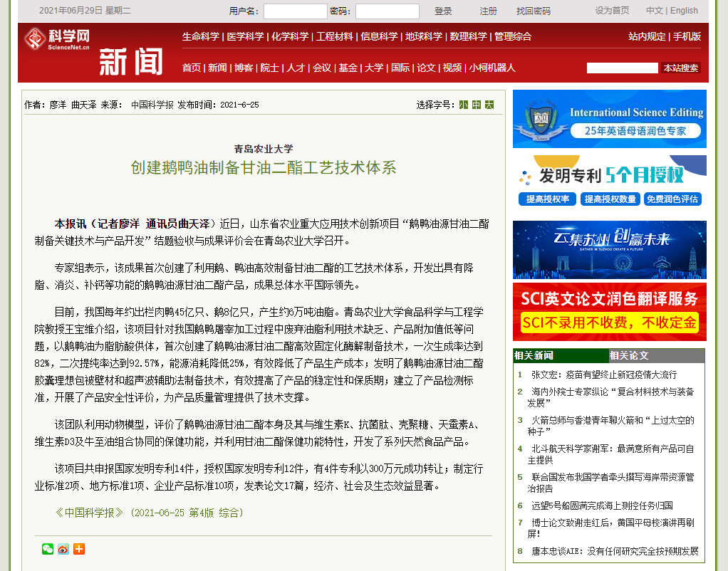Open news 火箭总师与香港青年聊火箭
Image resolution: width=728 pixels, height=571 pixels.
point(610,426)
